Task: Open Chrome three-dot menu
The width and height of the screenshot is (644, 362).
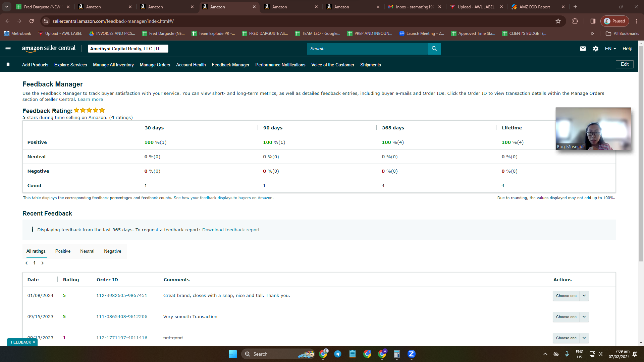Action: [x=637, y=21]
